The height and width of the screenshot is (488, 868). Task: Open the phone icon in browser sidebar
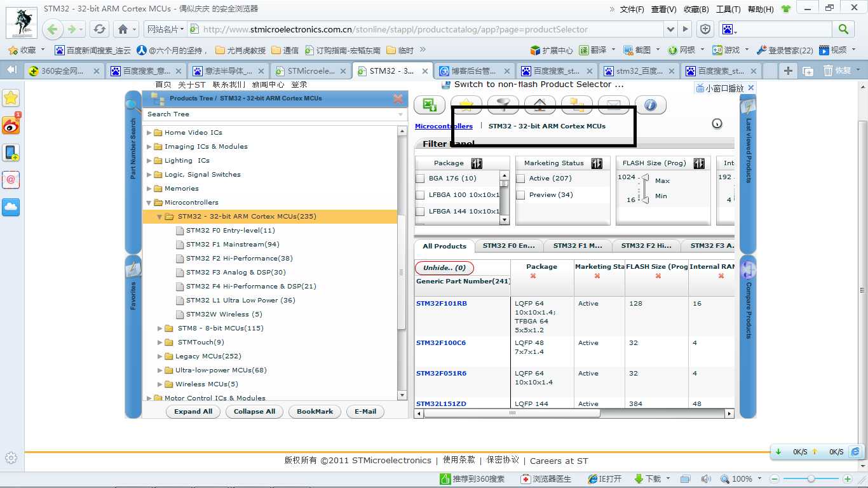11,152
